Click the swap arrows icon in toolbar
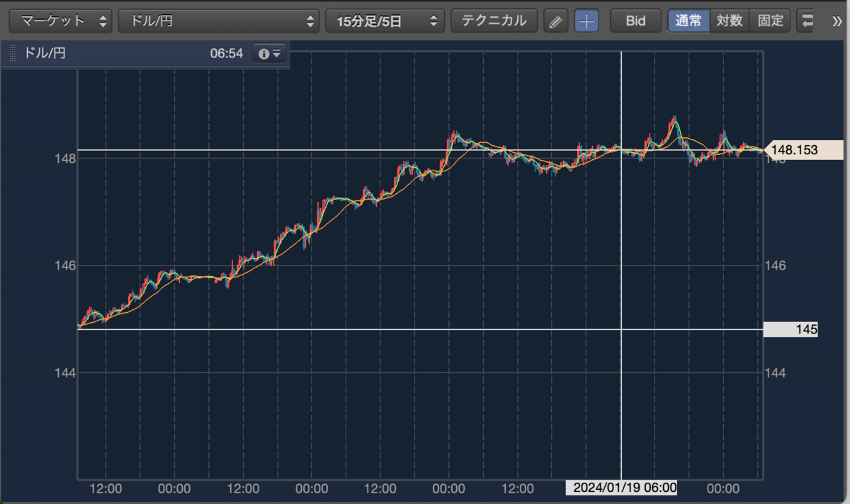Viewport: 850px width, 504px height. click(807, 21)
